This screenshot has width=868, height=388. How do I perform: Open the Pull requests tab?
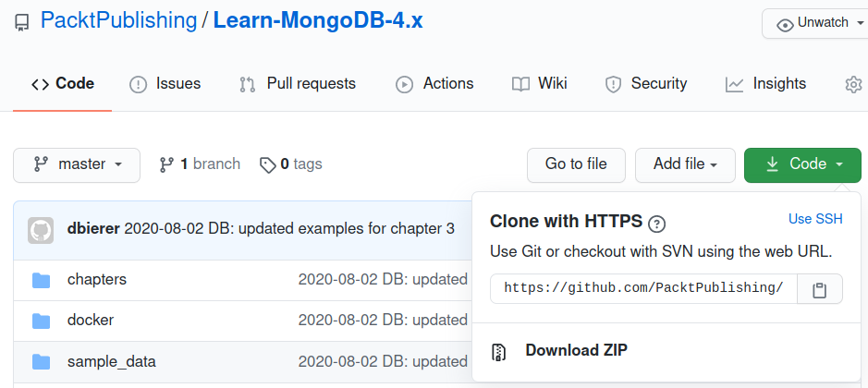(x=298, y=84)
